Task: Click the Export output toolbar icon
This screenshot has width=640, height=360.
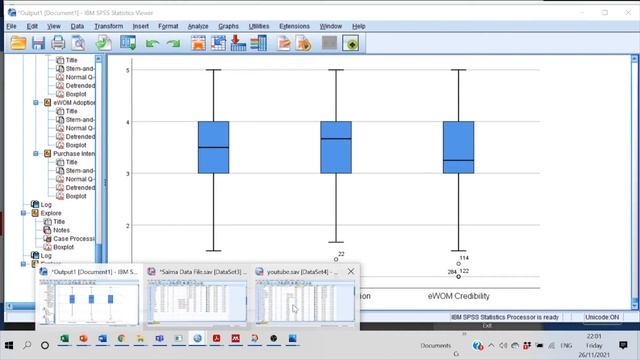Action: click(104, 43)
